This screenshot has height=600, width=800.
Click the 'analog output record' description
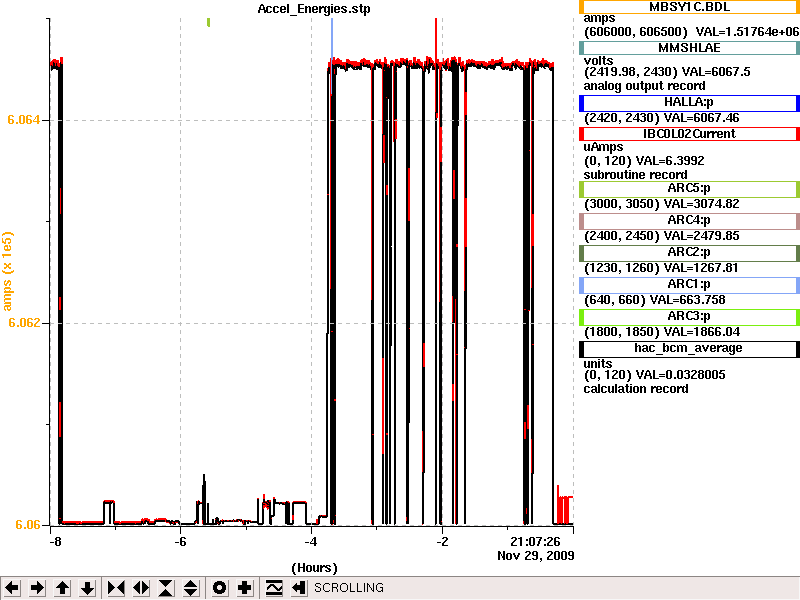tap(644, 86)
